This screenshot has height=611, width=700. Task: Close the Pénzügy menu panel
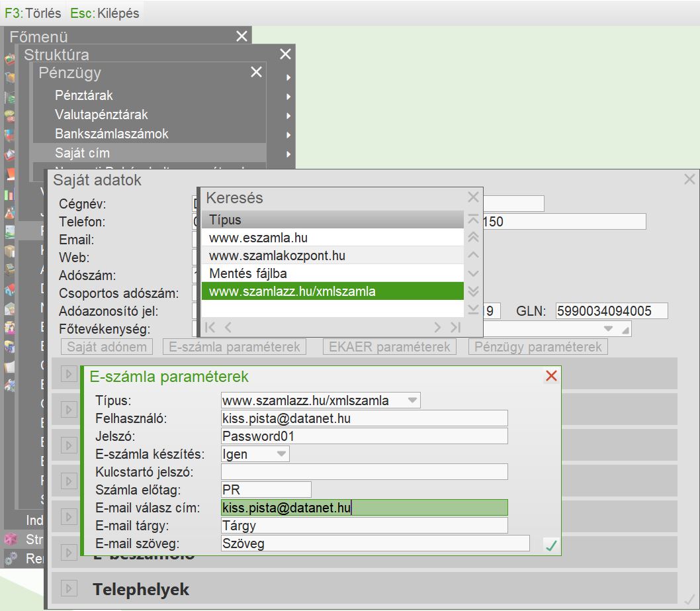tap(256, 72)
